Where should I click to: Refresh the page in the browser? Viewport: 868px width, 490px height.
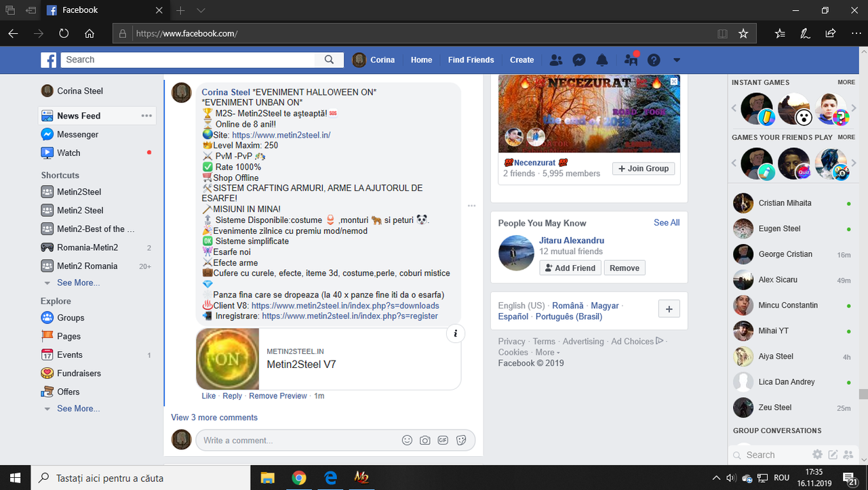[64, 33]
